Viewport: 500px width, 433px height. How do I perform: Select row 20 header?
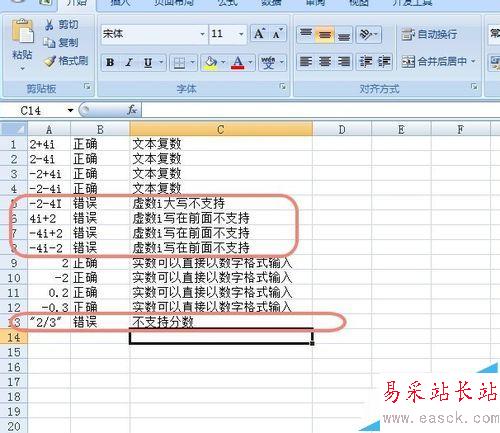[x=14, y=426]
